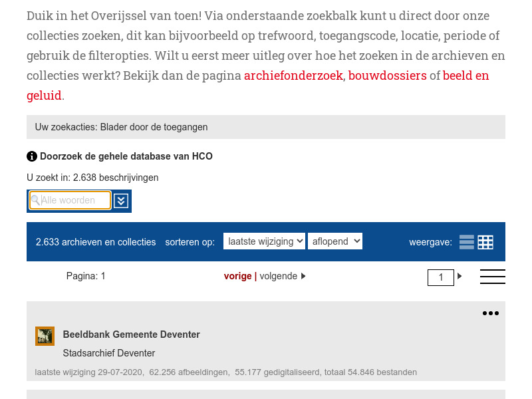Open the bouwdossiers page
532x399 pixels.
click(388, 75)
